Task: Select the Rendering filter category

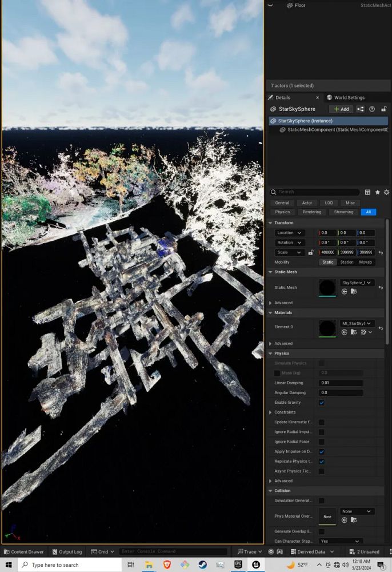Action: click(312, 212)
